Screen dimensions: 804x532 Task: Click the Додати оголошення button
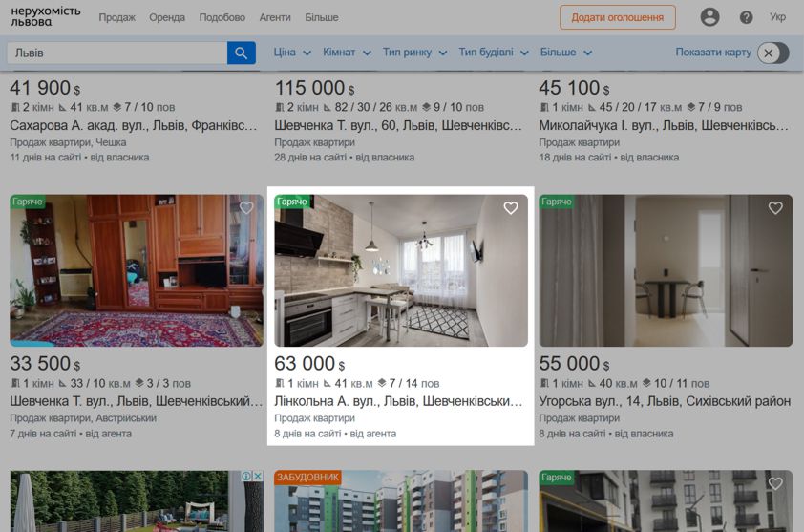pyautogui.click(x=618, y=17)
